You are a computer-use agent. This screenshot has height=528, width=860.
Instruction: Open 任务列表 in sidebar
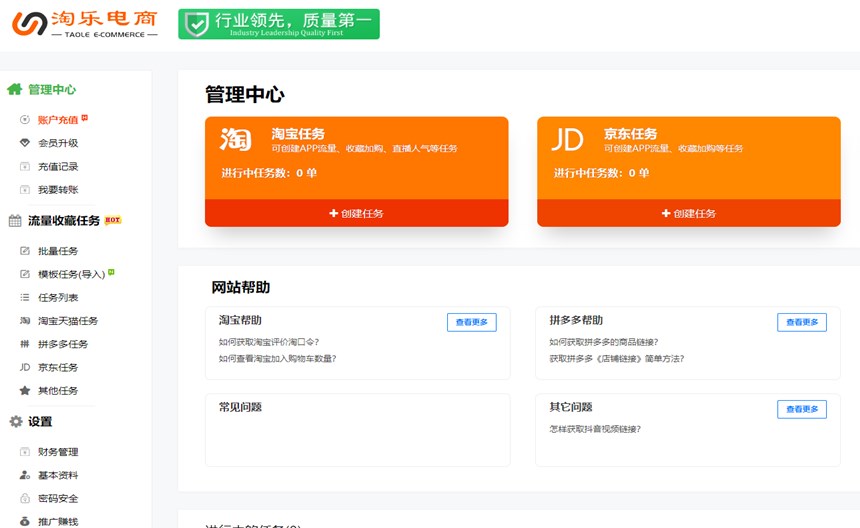click(58, 298)
